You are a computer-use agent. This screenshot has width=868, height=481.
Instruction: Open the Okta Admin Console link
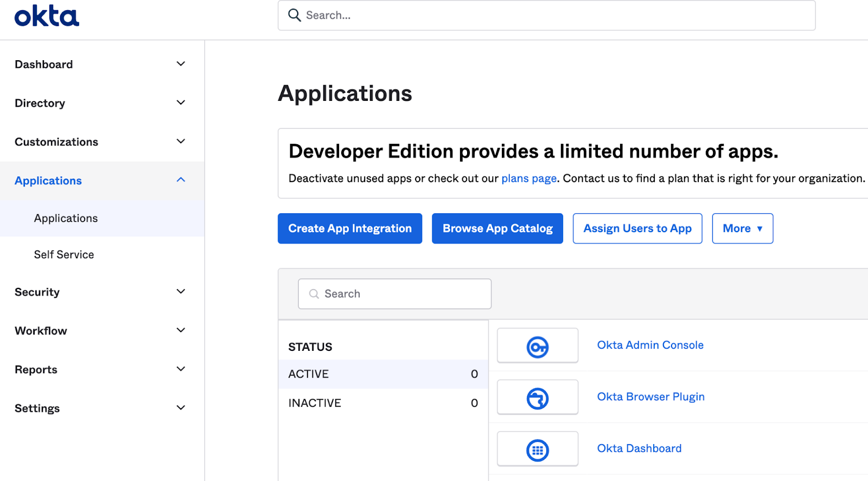coord(650,345)
